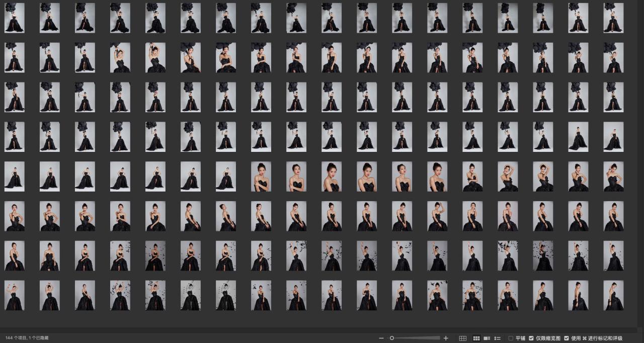The height and width of the screenshot is (343, 644).
Task: Select the first close-up portrait in row five
Action: pyautogui.click(x=261, y=177)
